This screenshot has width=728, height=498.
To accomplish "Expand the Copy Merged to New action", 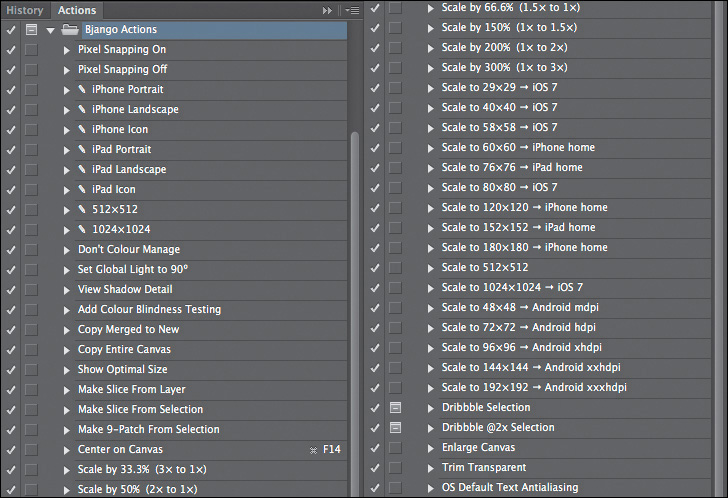I will [67, 330].
